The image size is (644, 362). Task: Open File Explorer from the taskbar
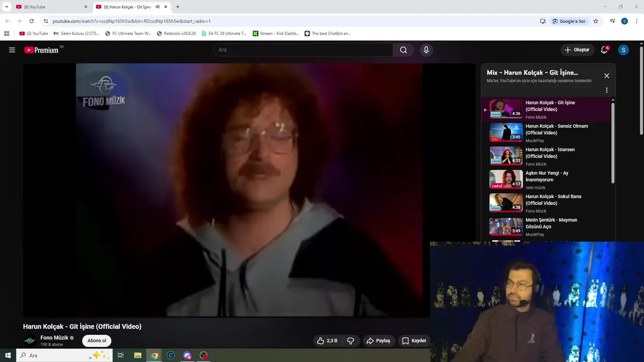(x=137, y=355)
